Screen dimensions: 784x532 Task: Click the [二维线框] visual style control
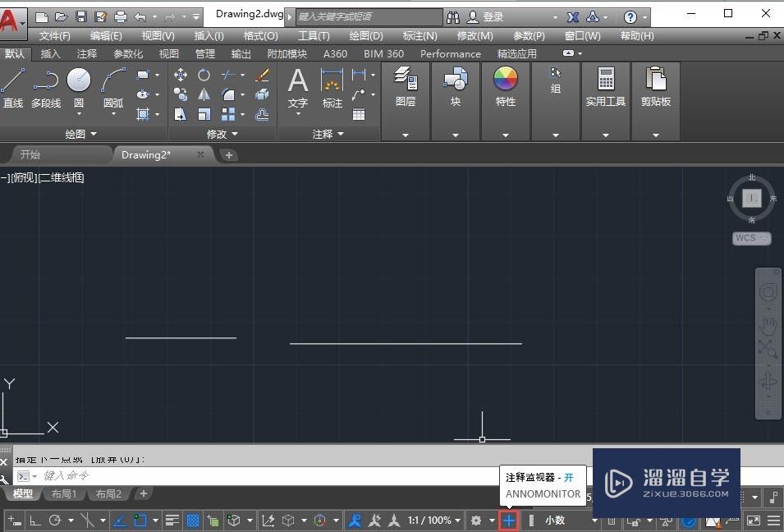pyautogui.click(x=61, y=177)
